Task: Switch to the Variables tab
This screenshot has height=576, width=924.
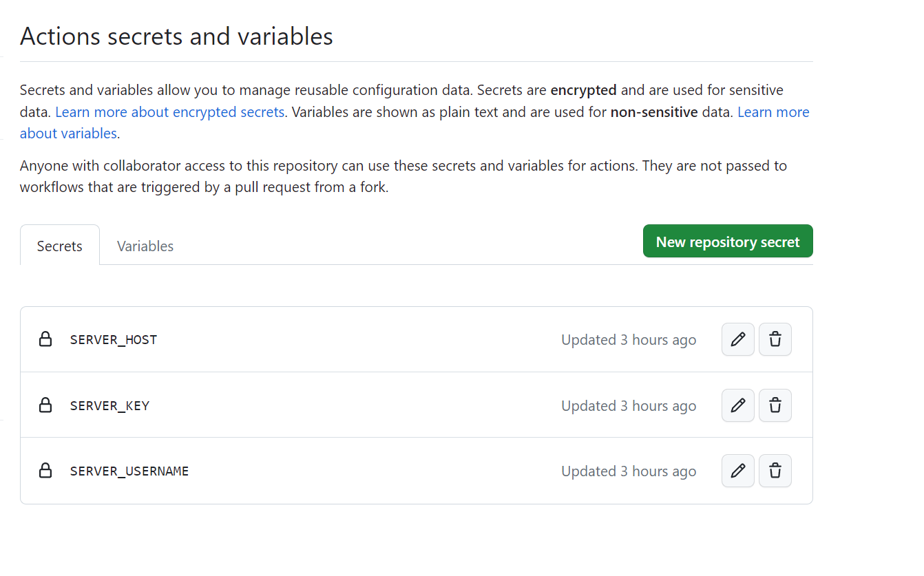Action: (145, 246)
